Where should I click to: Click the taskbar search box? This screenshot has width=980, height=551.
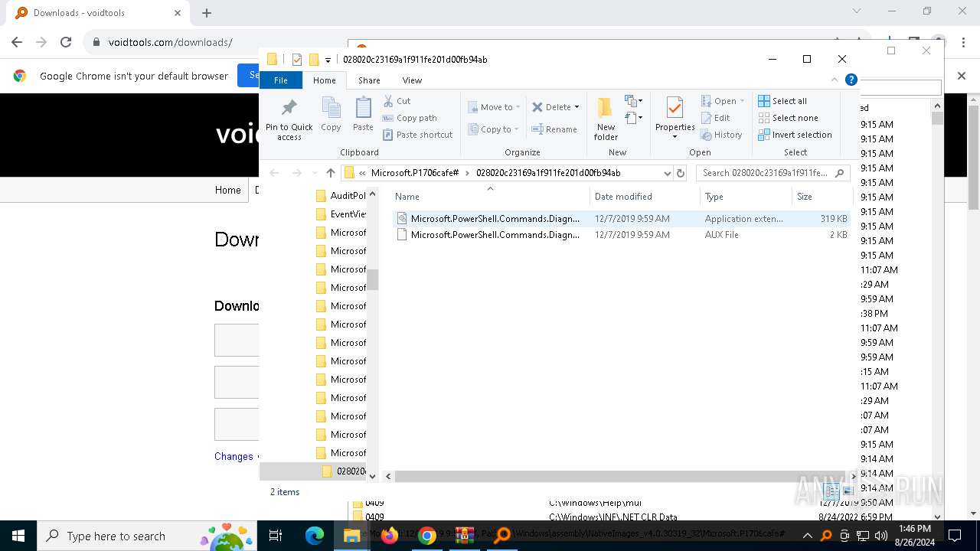[x=147, y=536]
